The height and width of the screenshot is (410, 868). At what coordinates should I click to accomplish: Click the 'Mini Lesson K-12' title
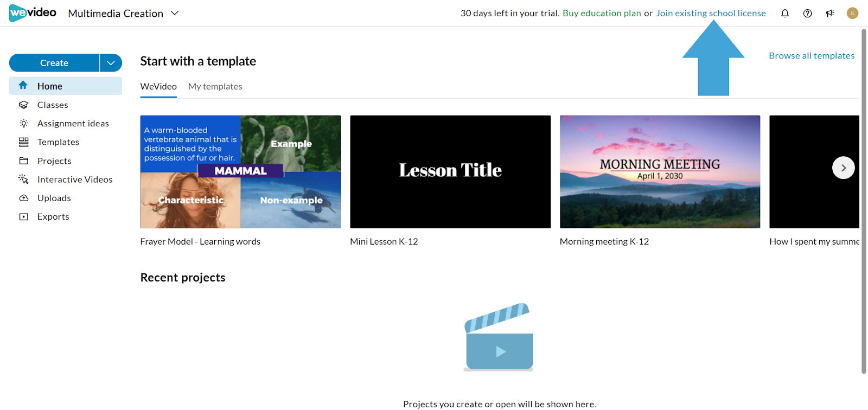point(384,242)
